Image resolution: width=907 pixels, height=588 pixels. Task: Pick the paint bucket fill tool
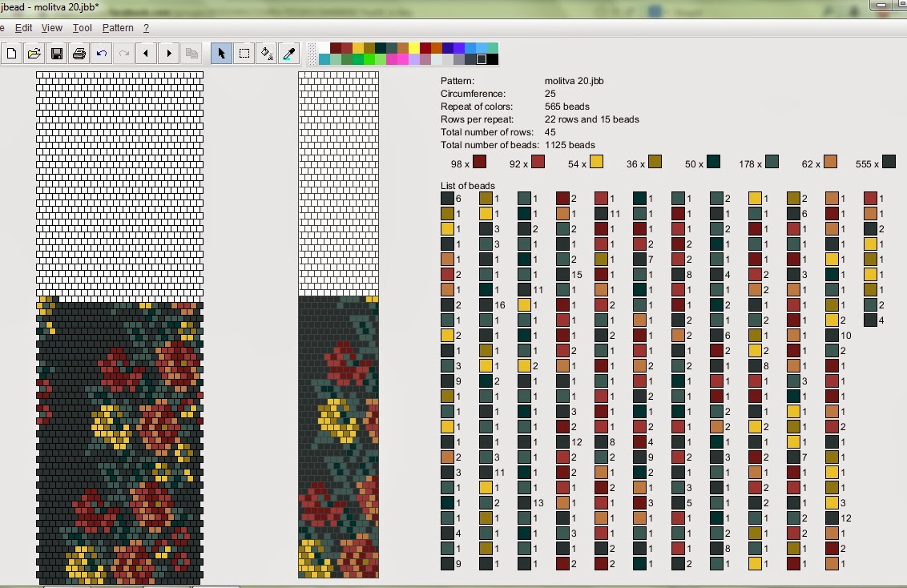267,54
